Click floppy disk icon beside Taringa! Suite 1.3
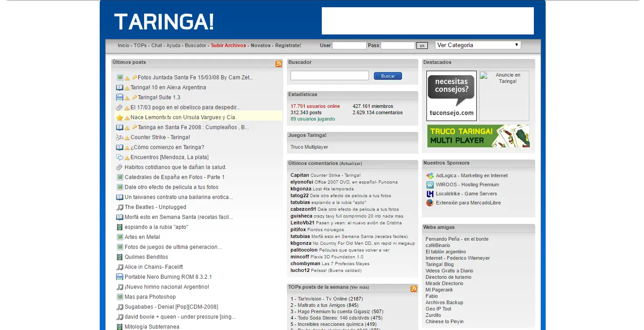Viewport: 644px width, 330px height. tap(120, 97)
